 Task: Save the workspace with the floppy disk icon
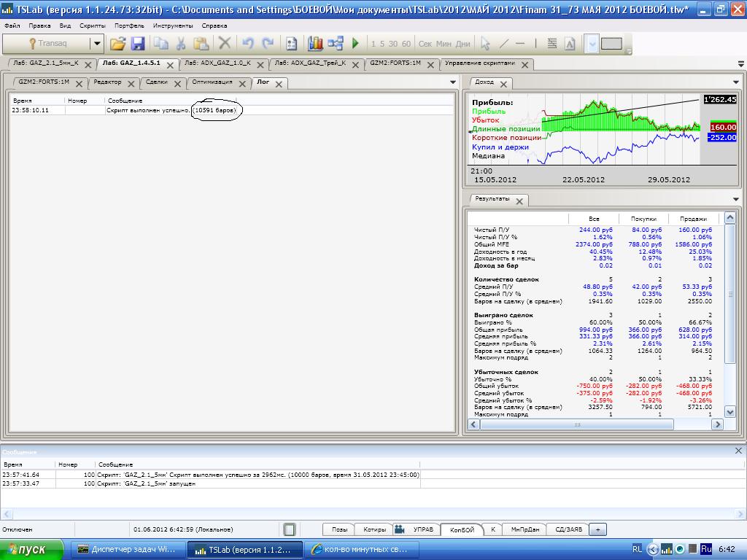(137, 44)
